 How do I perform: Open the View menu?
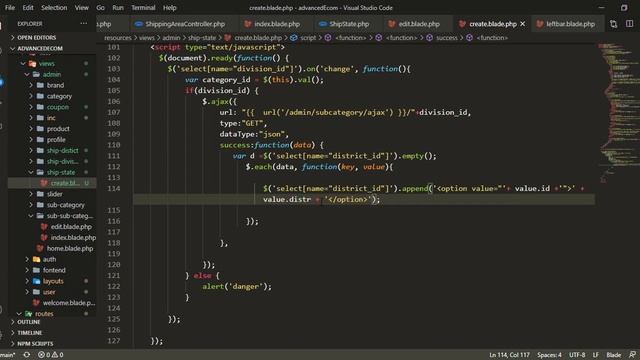(82, 8)
